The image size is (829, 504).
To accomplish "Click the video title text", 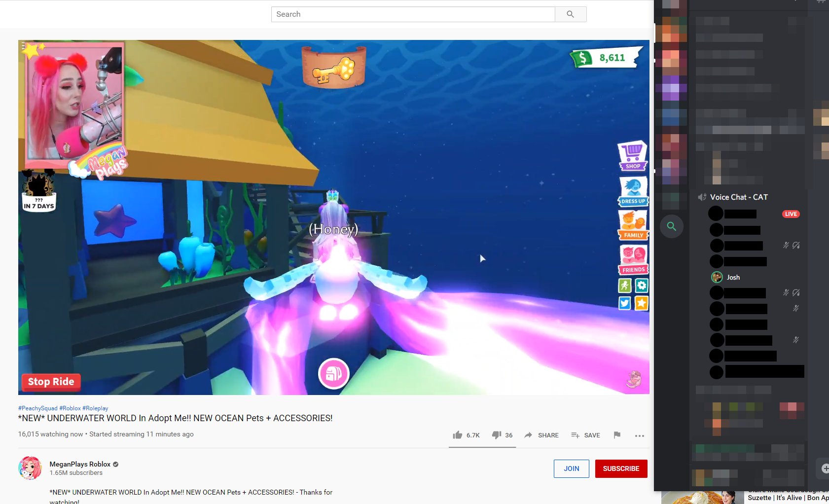I will [x=176, y=418].
